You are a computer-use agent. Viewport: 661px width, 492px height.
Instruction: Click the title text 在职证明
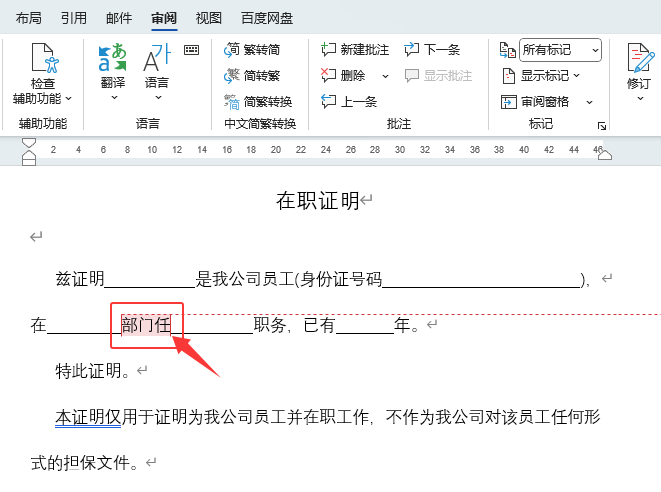tap(317, 200)
